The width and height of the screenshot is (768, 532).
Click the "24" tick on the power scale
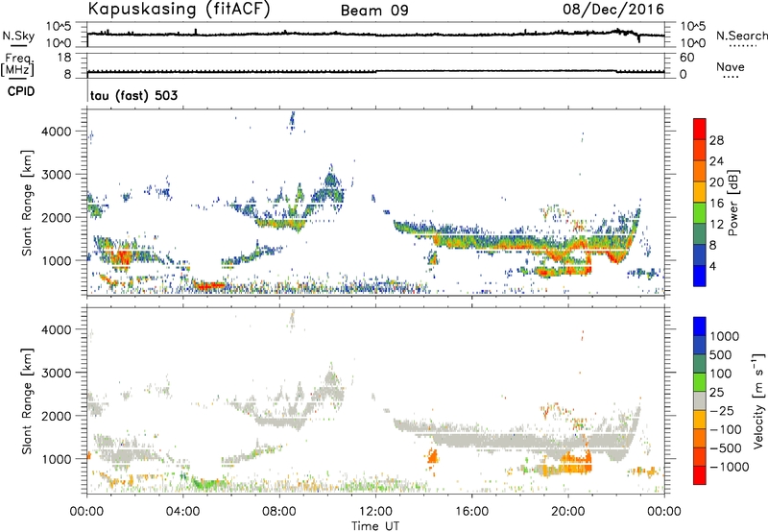point(716,161)
